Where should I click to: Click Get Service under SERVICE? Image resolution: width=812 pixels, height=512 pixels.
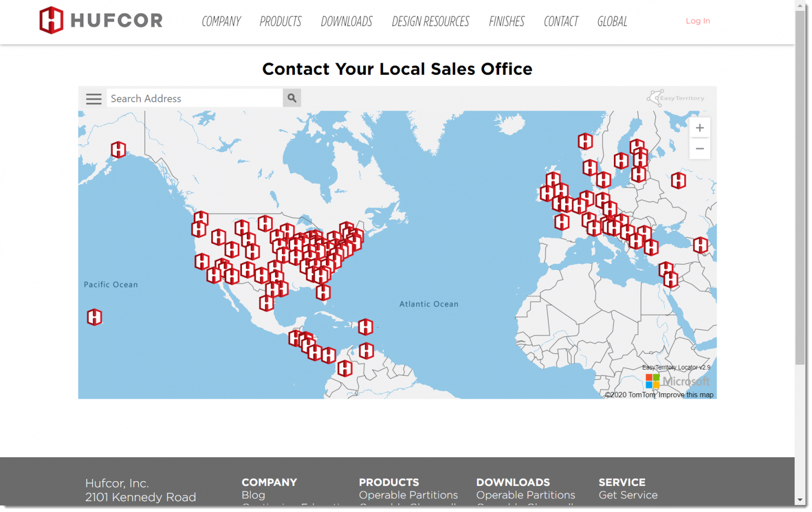[x=628, y=495]
